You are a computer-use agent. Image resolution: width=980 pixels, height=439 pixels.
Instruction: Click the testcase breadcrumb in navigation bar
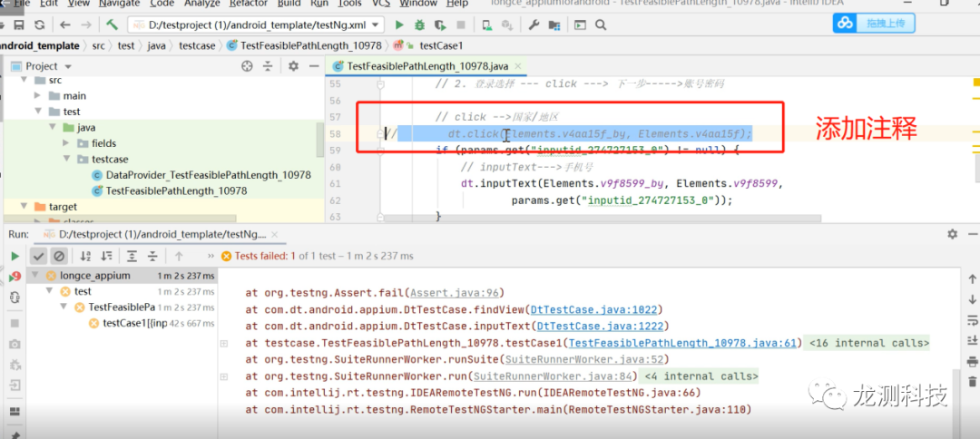(197, 45)
